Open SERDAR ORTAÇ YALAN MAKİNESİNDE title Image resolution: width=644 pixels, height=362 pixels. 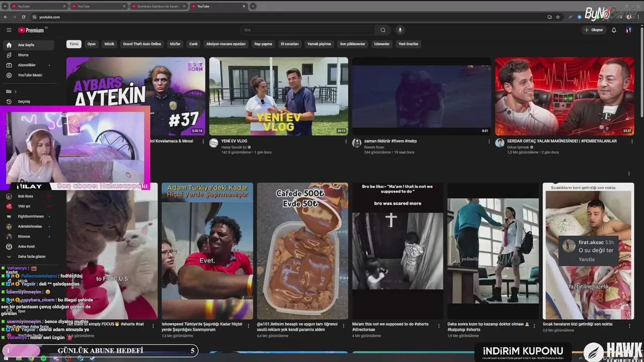point(562,141)
